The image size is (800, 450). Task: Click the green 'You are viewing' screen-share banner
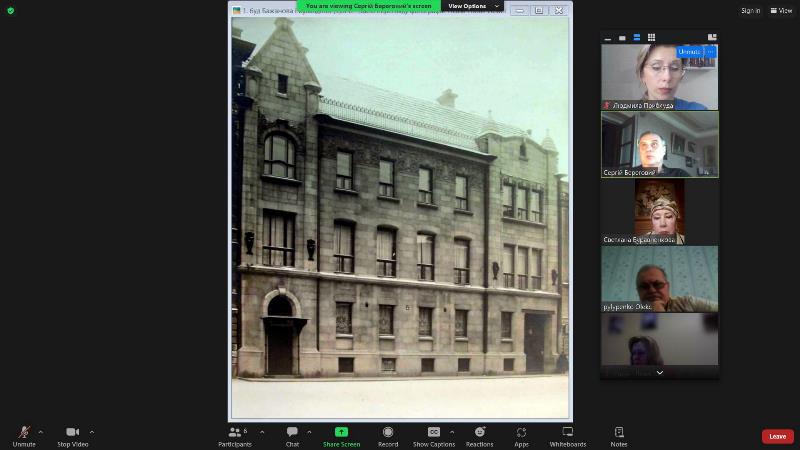[x=368, y=6]
